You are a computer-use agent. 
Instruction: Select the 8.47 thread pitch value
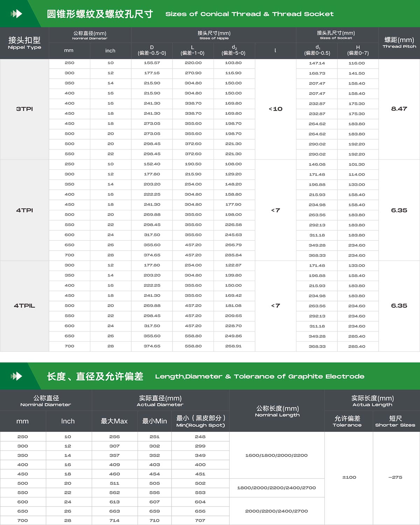tap(399, 109)
